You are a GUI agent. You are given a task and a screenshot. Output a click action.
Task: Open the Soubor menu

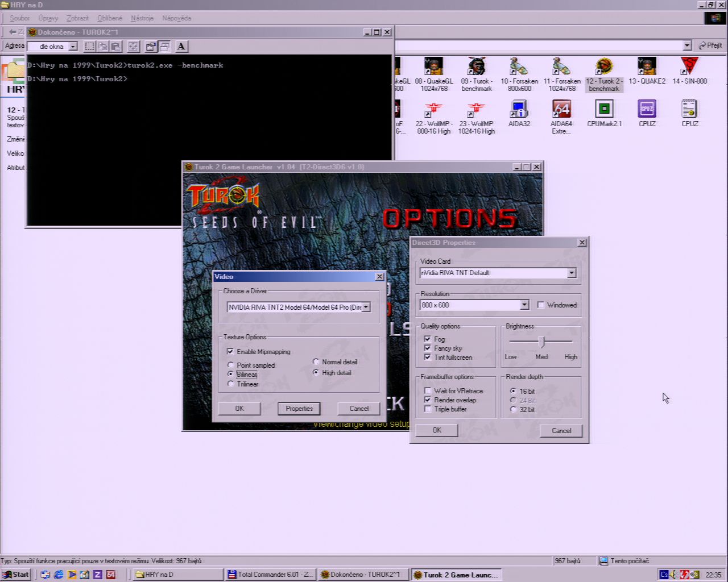[20, 18]
